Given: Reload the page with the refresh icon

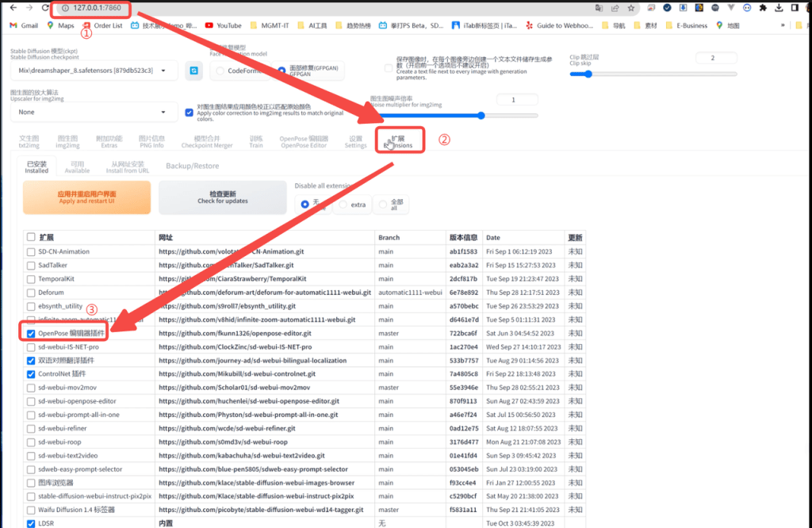Looking at the screenshot, I should pyautogui.click(x=45, y=8).
